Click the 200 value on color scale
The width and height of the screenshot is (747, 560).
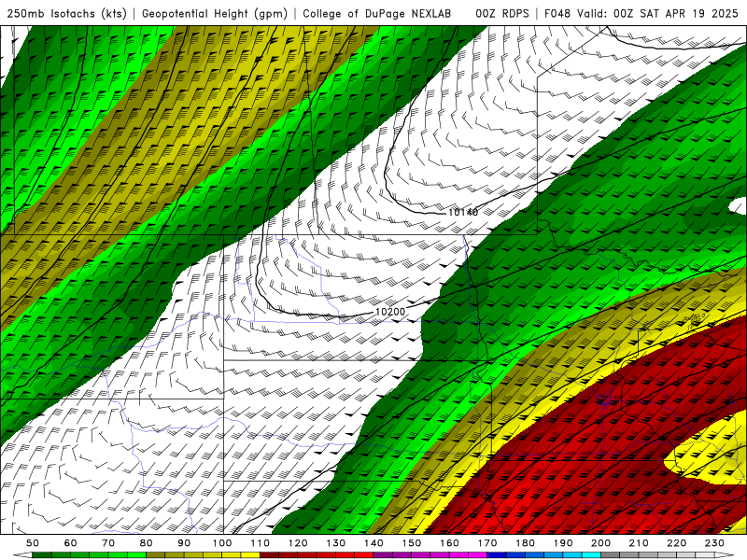(600, 543)
